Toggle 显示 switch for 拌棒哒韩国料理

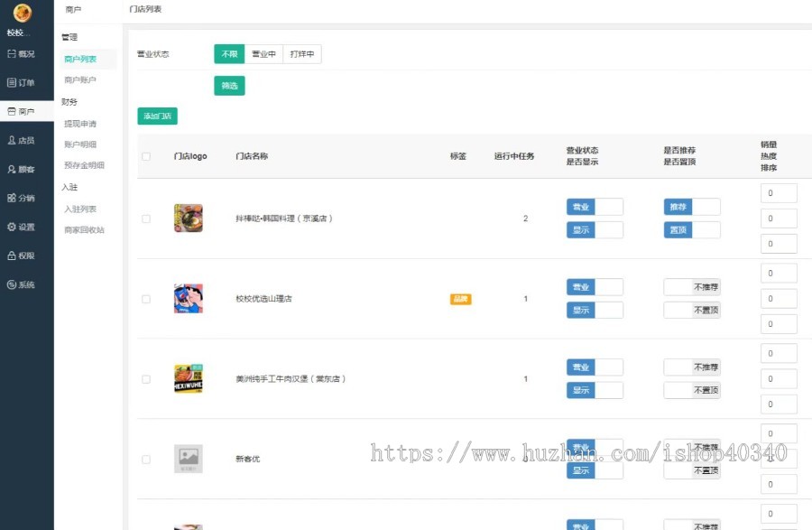coord(595,230)
